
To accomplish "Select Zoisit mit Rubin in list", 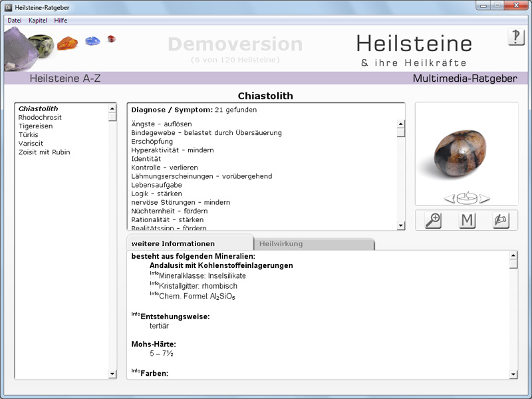I will (44, 152).
